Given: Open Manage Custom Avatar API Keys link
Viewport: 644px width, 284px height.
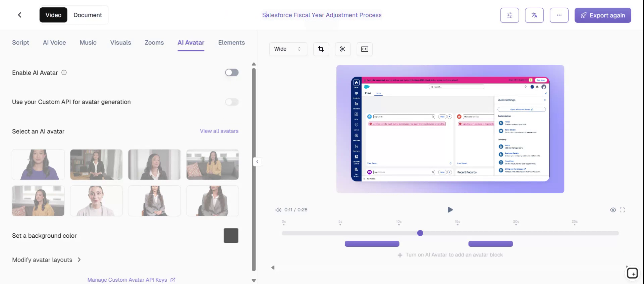Looking at the screenshot, I should (x=131, y=280).
